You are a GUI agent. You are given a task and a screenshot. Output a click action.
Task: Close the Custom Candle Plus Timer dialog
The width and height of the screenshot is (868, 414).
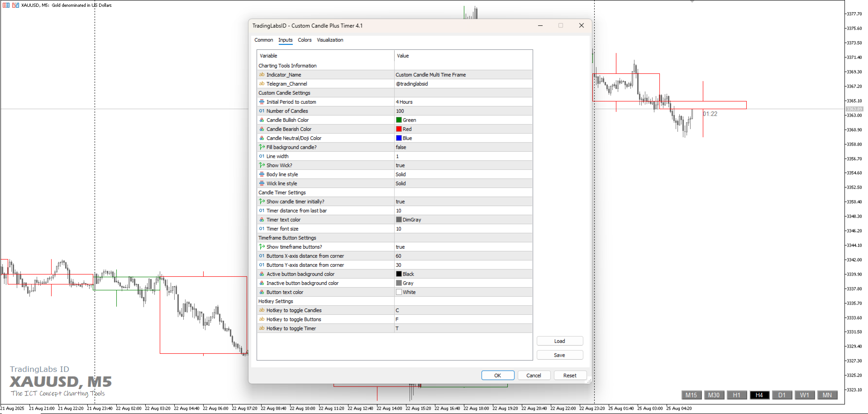(582, 25)
